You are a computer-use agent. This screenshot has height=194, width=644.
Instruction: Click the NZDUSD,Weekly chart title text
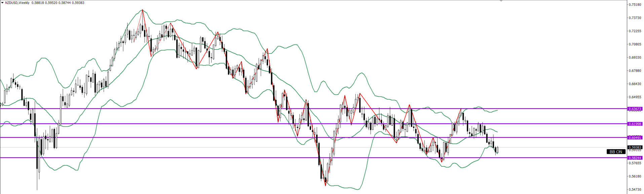pos(17,3)
